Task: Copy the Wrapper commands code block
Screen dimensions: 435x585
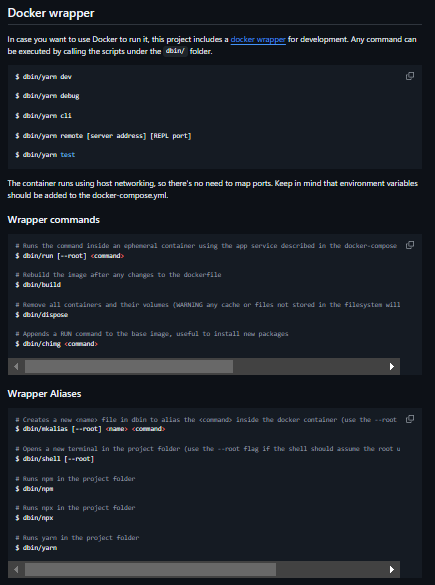Action: point(410,245)
